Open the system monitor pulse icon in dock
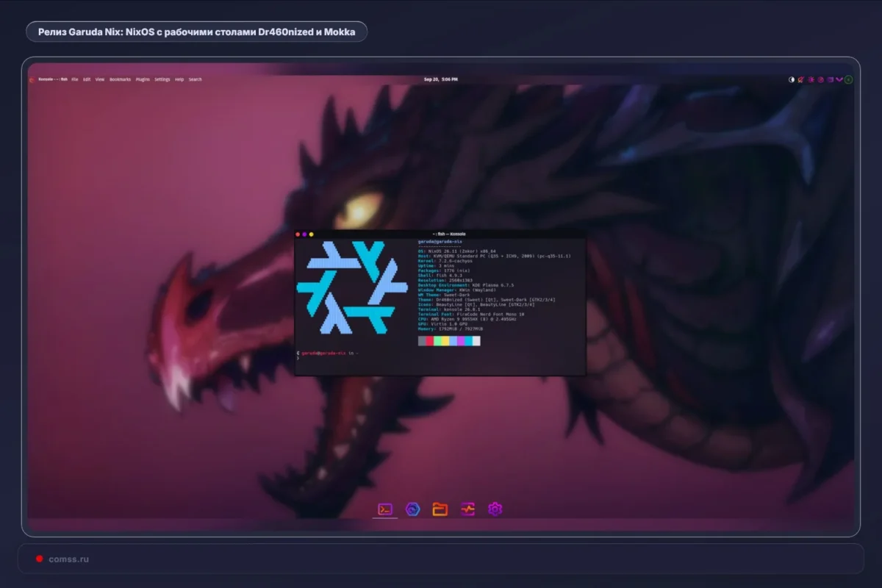This screenshot has width=882, height=588. pyautogui.click(x=467, y=509)
